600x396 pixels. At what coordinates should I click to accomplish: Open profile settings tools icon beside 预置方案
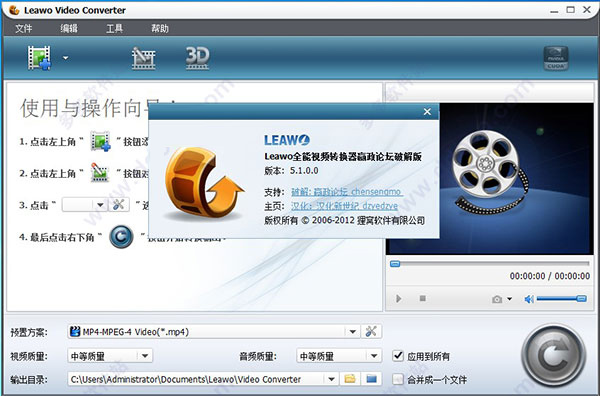click(x=371, y=331)
